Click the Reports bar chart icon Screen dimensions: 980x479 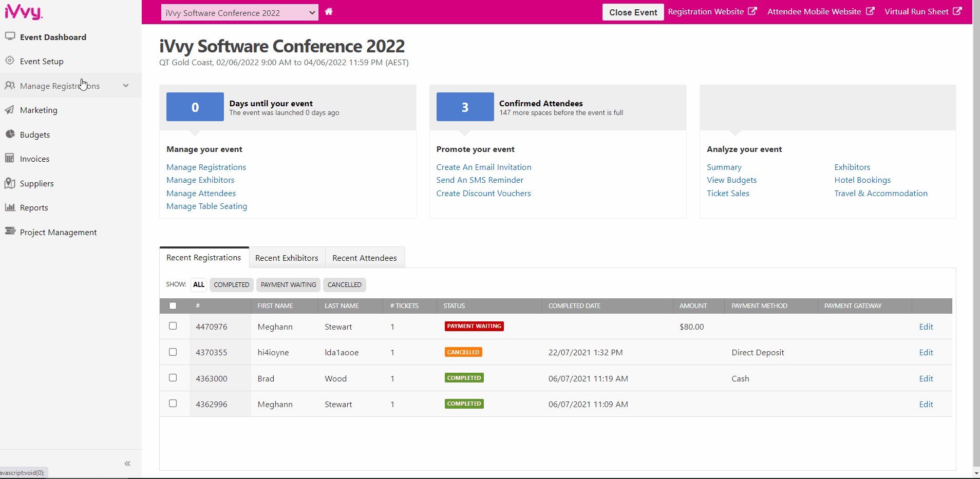click(10, 207)
